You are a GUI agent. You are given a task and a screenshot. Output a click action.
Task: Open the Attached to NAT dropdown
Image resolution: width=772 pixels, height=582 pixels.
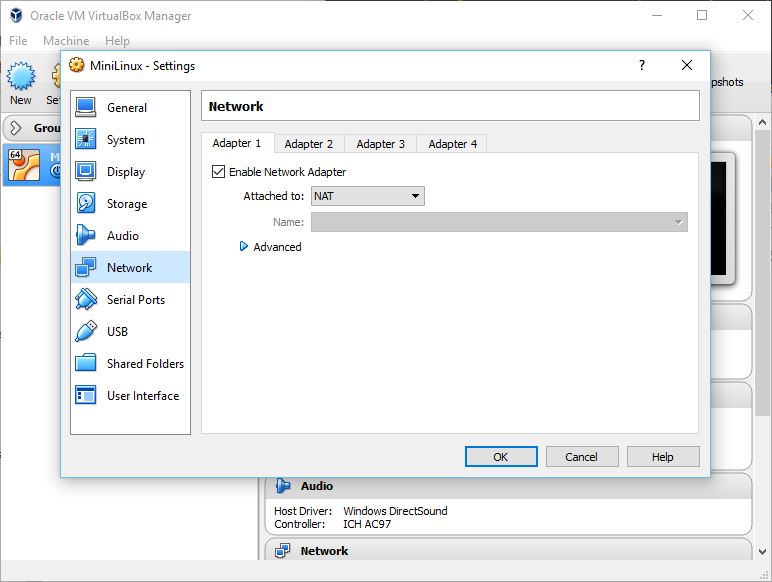[x=367, y=196]
